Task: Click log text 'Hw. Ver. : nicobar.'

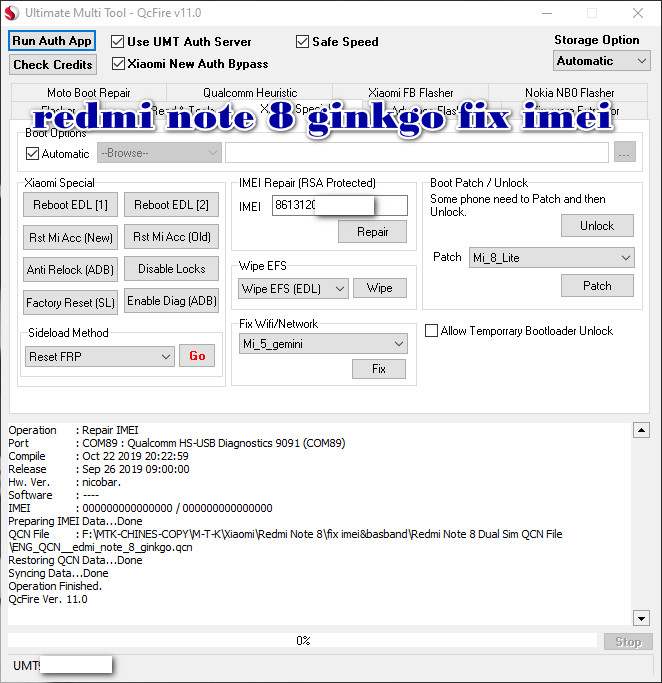Action: pyautogui.click(x=64, y=482)
